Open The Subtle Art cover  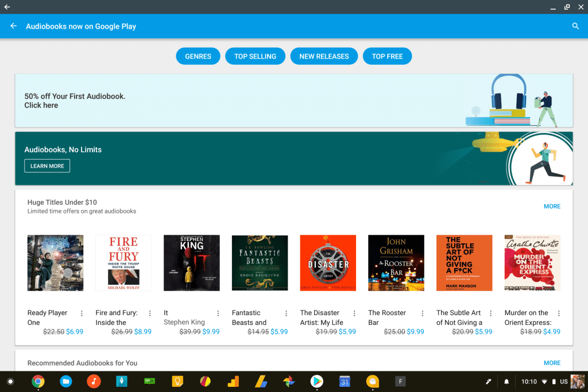464,263
